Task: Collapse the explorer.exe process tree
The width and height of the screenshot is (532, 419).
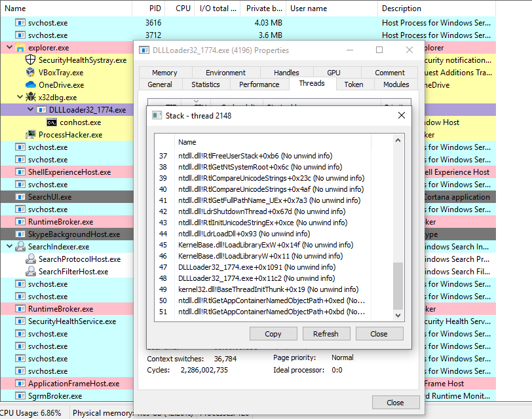Action: tap(9, 48)
